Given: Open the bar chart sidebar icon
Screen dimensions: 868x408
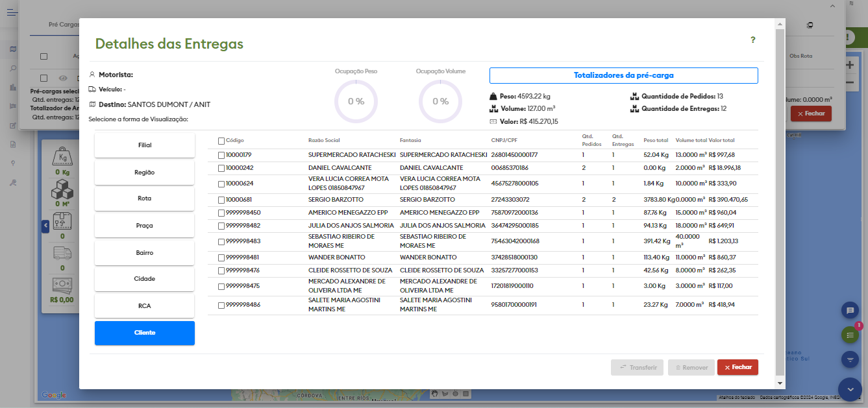Looking at the screenshot, I should pyautogui.click(x=12, y=87).
